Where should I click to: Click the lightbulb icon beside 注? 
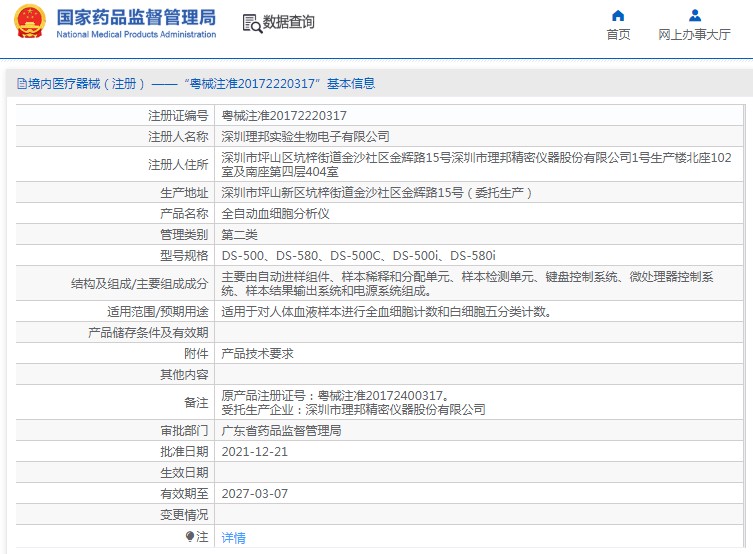click(190, 536)
